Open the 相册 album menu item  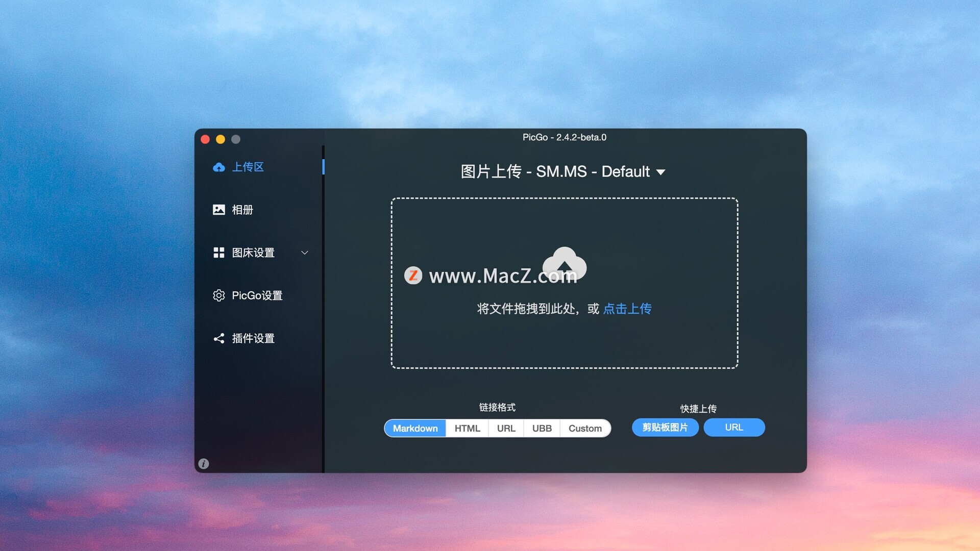click(242, 210)
